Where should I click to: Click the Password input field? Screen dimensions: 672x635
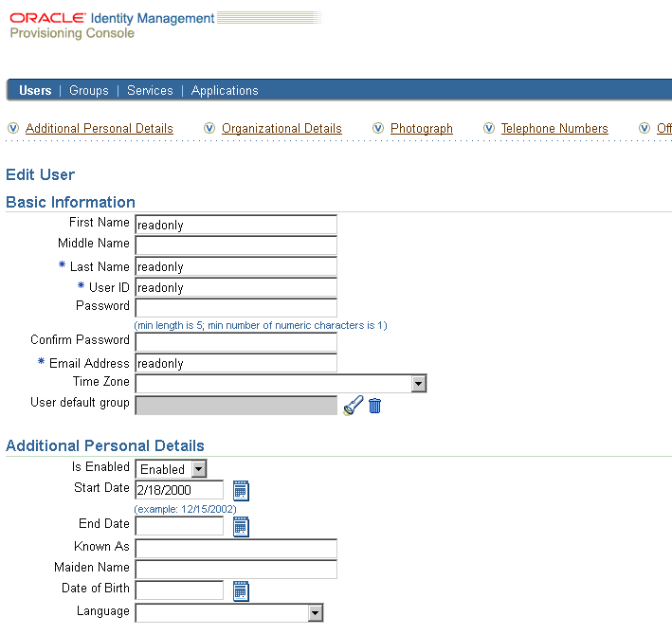[x=236, y=308]
